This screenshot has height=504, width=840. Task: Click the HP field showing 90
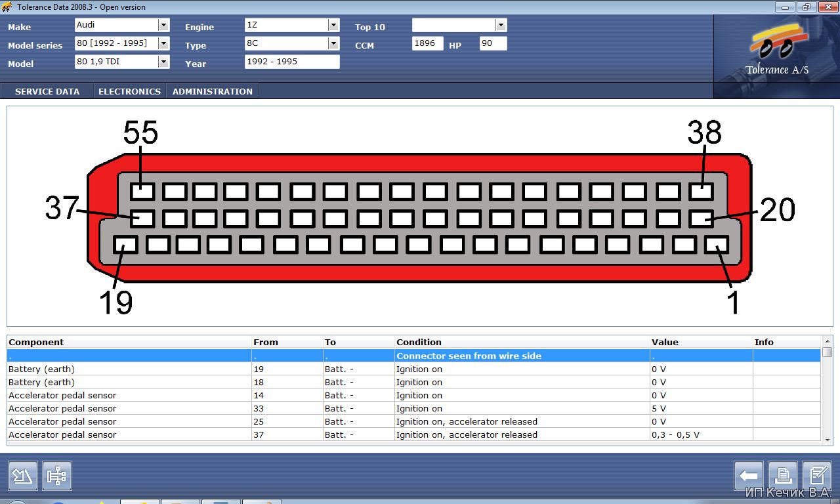tap(493, 43)
